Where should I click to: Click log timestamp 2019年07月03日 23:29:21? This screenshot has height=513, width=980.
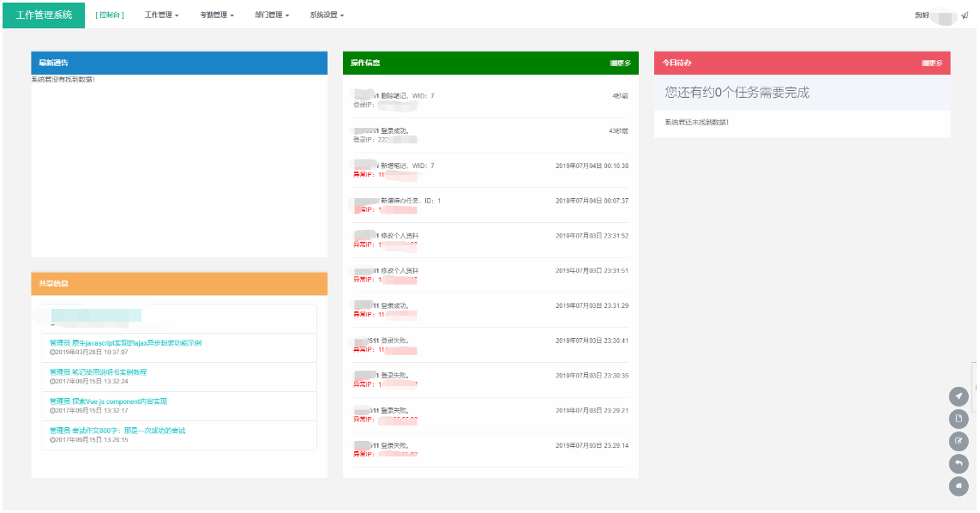tap(592, 411)
